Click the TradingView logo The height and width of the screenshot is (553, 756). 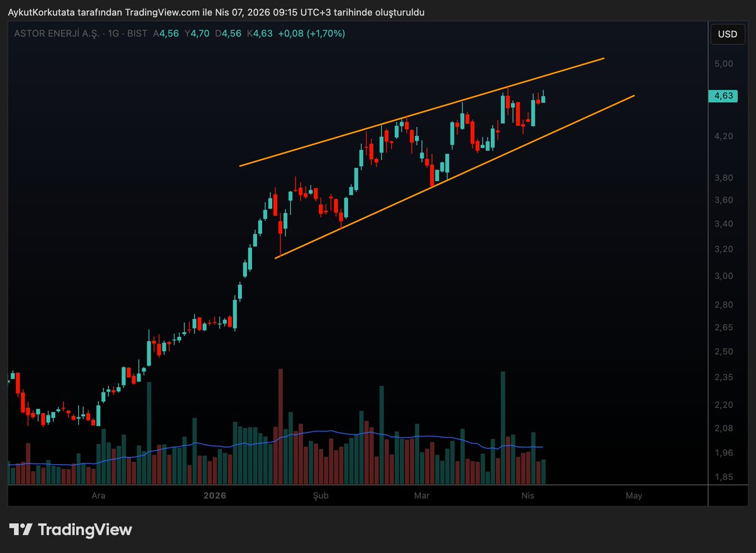[71, 530]
